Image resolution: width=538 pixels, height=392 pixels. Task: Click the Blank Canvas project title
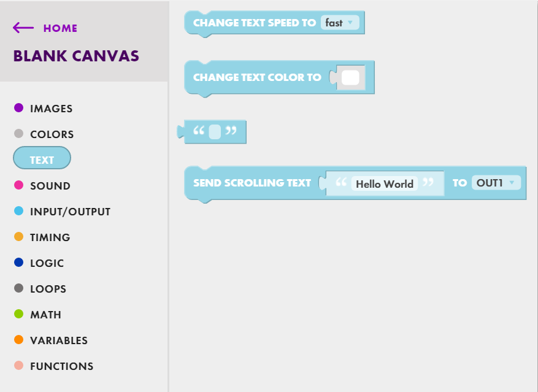(76, 56)
